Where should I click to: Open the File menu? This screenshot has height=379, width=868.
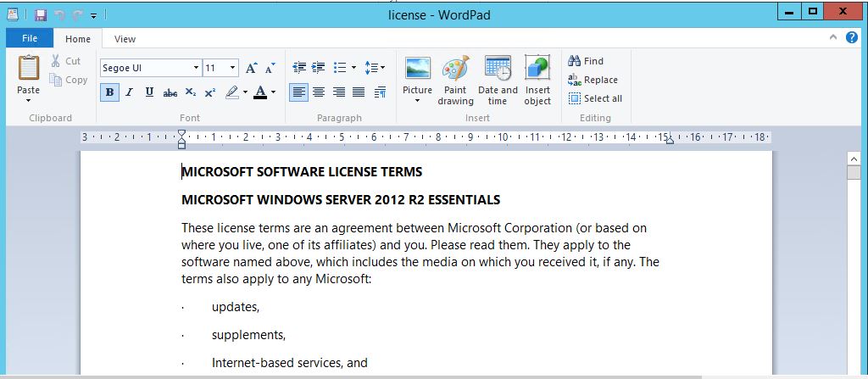pos(30,38)
